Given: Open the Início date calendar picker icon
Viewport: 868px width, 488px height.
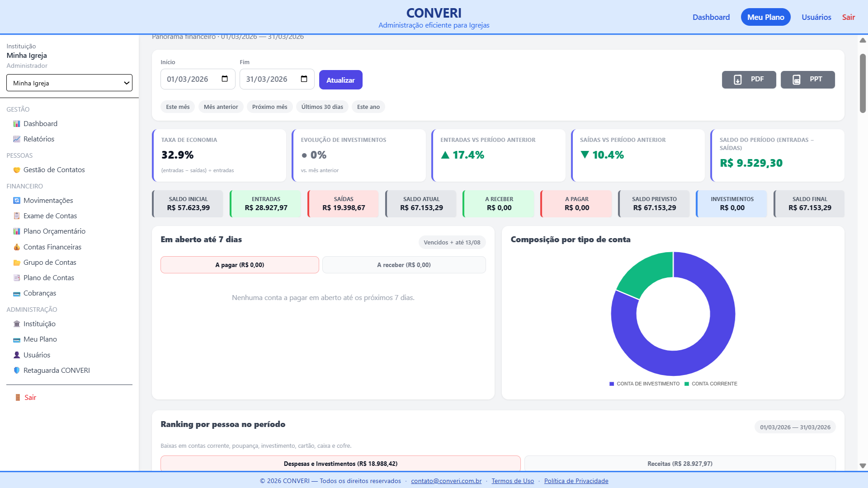Looking at the screenshot, I should (x=225, y=79).
